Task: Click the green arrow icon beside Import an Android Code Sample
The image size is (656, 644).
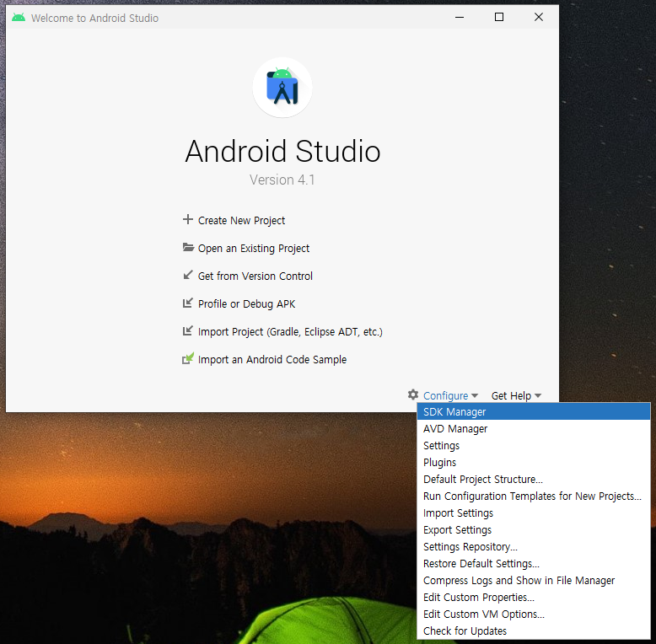Action: [188, 358]
